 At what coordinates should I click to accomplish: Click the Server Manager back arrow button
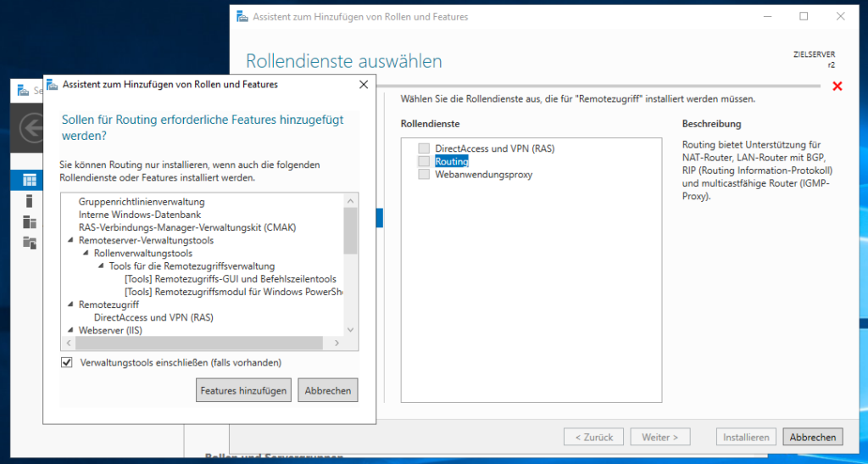(x=31, y=128)
